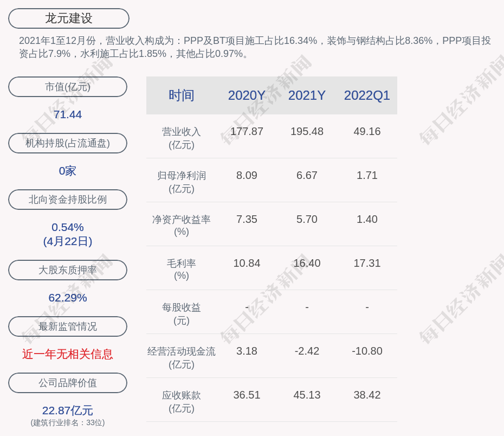Click the 1.40 ROE cell
504x436 pixels.
click(x=367, y=219)
